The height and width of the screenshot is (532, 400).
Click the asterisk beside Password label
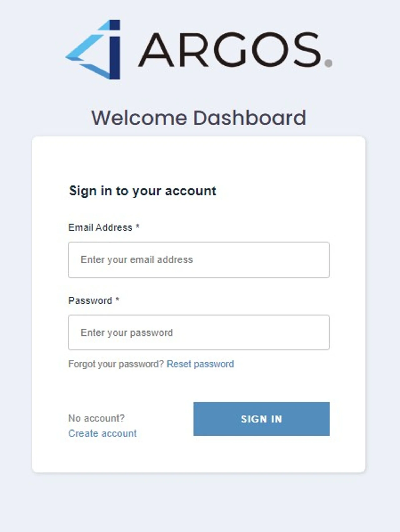pyautogui.click(x=117, y=300)
